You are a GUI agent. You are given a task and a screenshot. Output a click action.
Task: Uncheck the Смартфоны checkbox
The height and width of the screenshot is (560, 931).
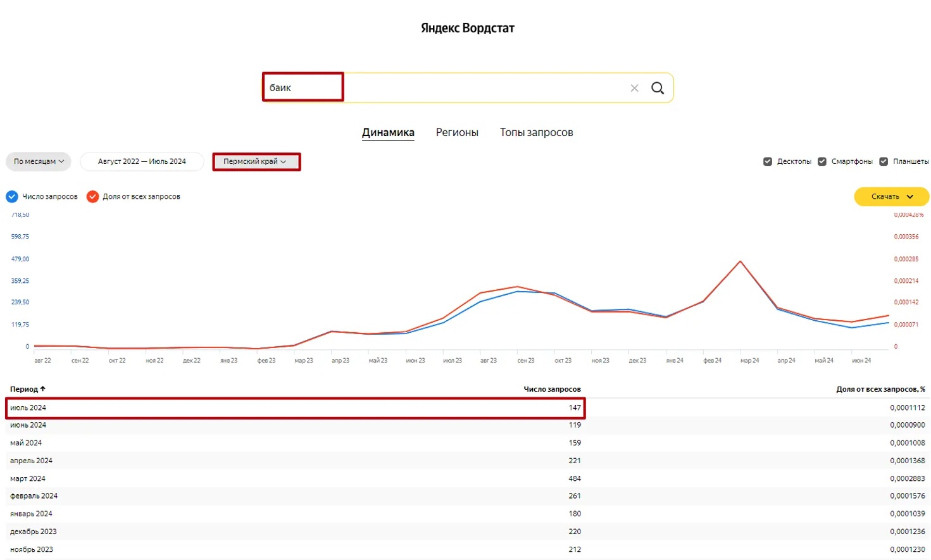[x=822, y=161]
